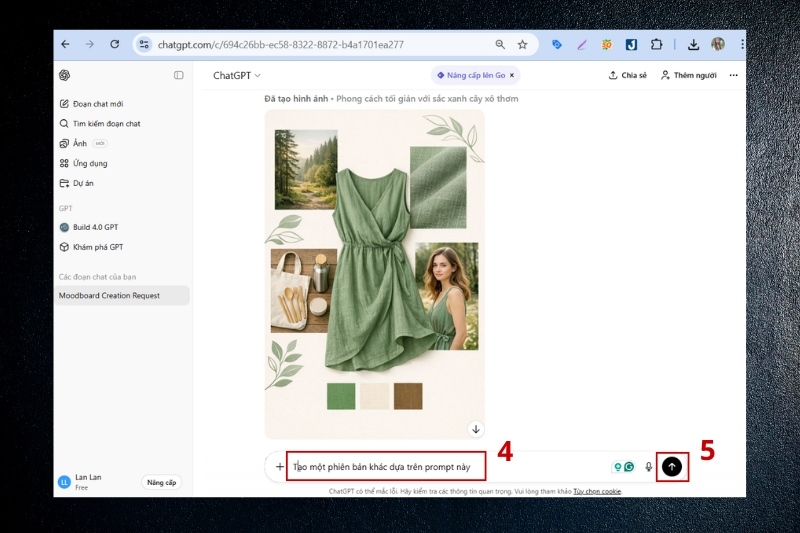
Task: Click the plus attach icon in prompt box
Action: point(280,467)
